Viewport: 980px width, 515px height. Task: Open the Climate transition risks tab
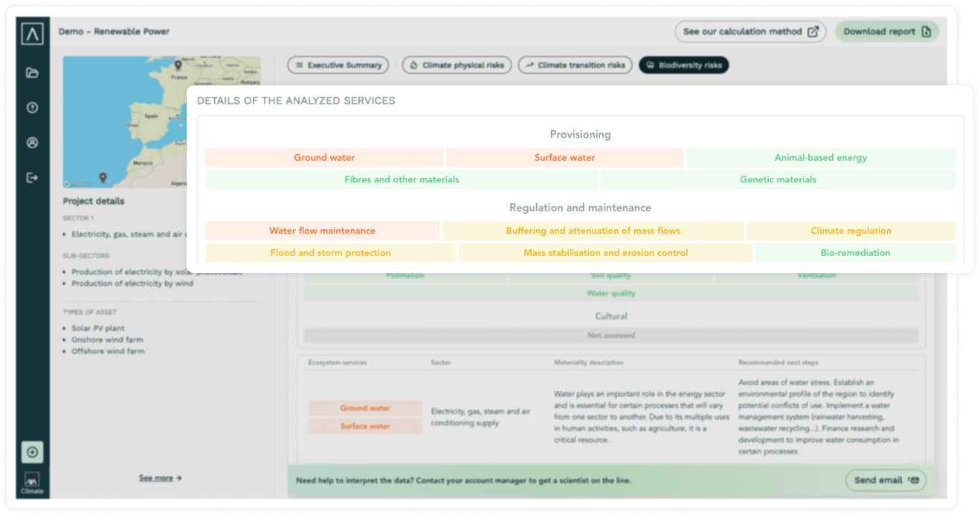[x=575, y=65]
